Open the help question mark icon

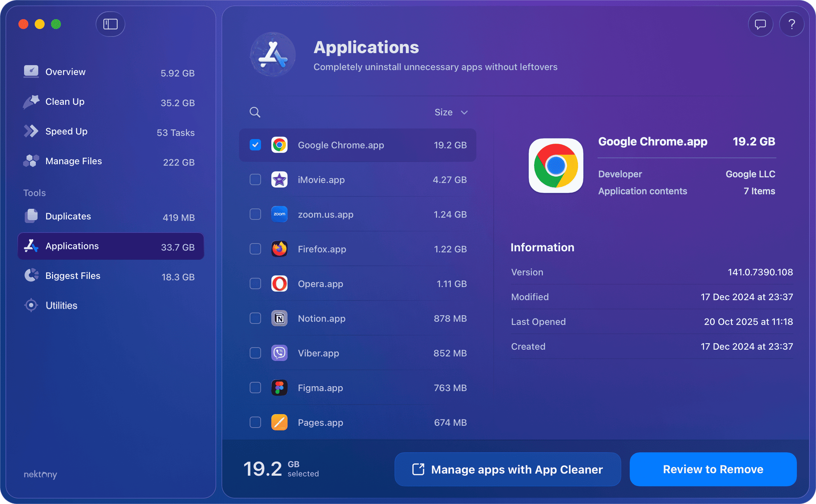[x=792, y=24]
